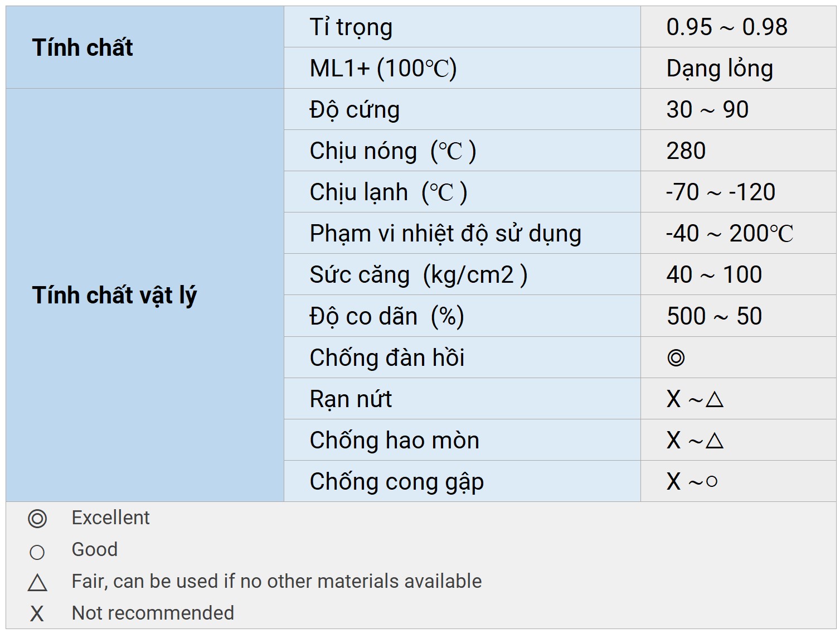Click the Chịu nóng value 280
The image size is (840, 633).
(686, 151)
